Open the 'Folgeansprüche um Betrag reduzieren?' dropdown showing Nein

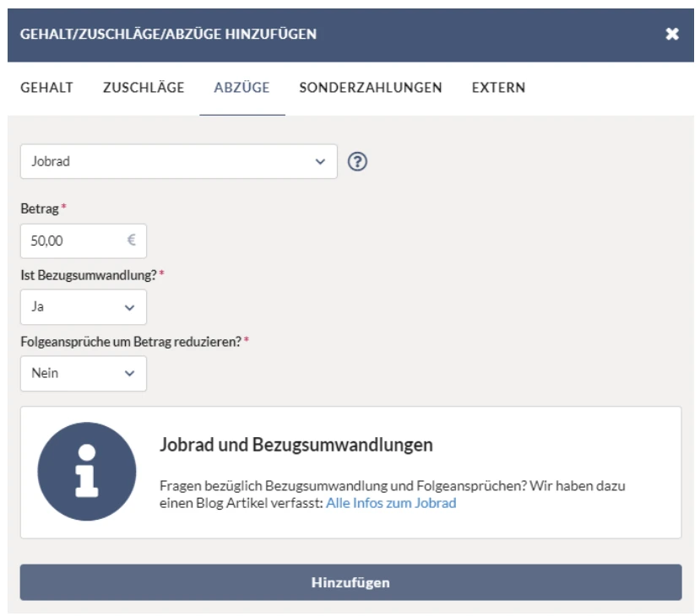84,373
